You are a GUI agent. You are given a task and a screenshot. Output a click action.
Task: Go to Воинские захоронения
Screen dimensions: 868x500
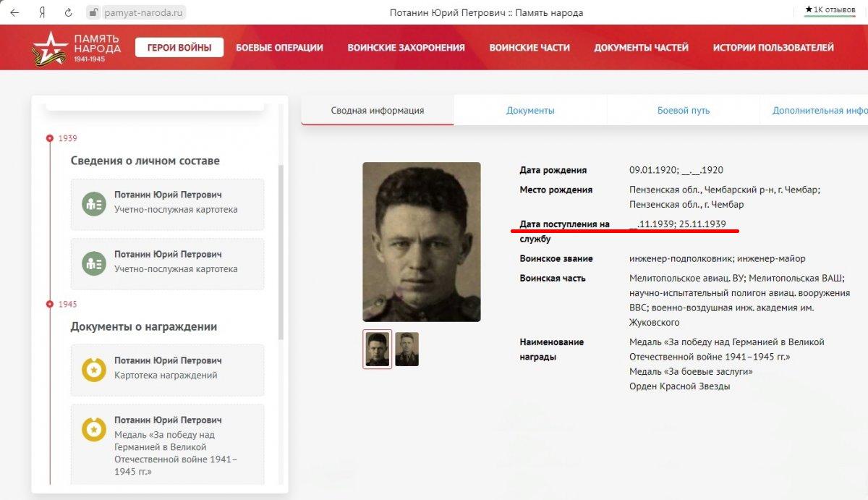406,48
